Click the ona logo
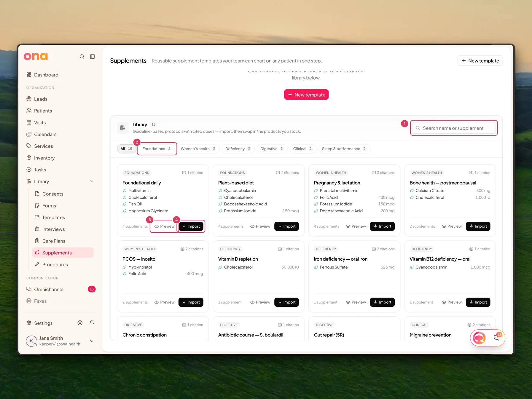This screenshot has width=532, height=399. 36,56
